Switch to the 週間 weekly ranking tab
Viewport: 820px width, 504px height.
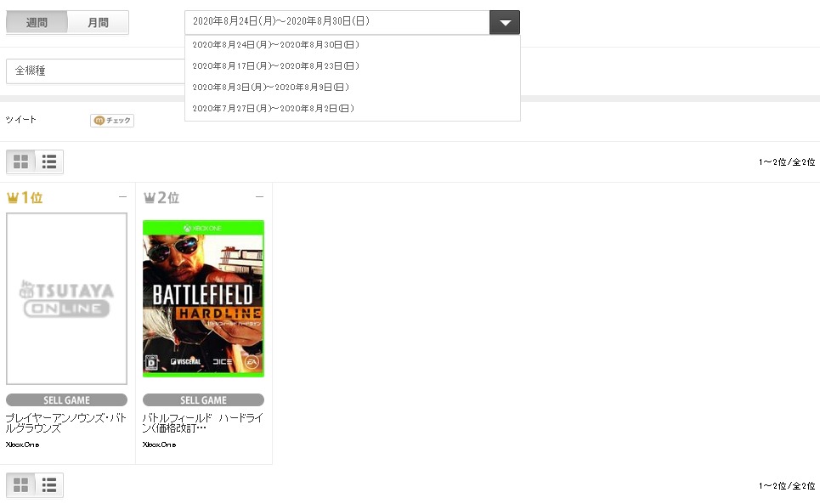[37, 22]
